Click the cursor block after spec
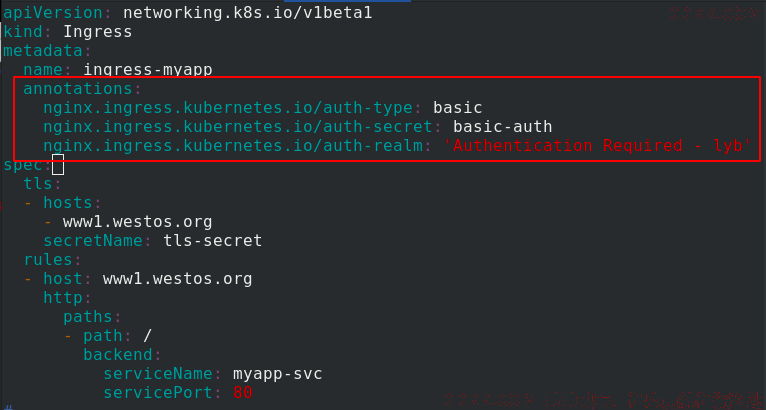Viewport: 766px width, 410px height. [x=58, y=164]
